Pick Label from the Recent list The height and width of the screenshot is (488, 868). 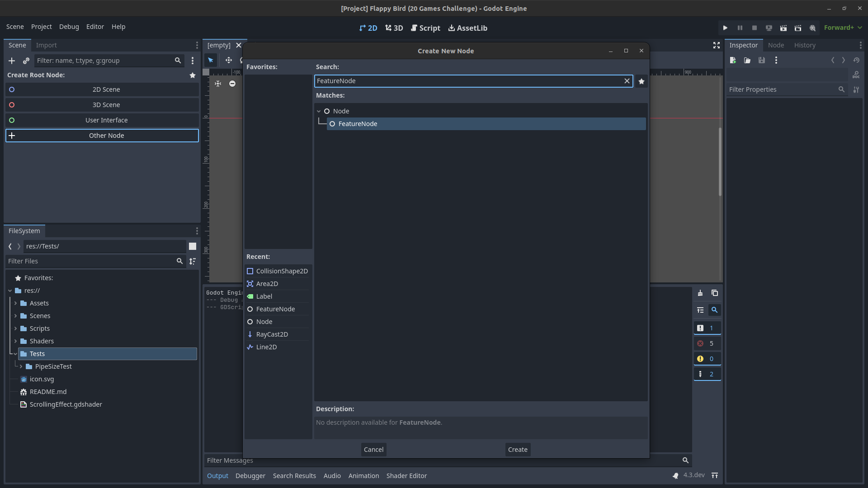278,296
